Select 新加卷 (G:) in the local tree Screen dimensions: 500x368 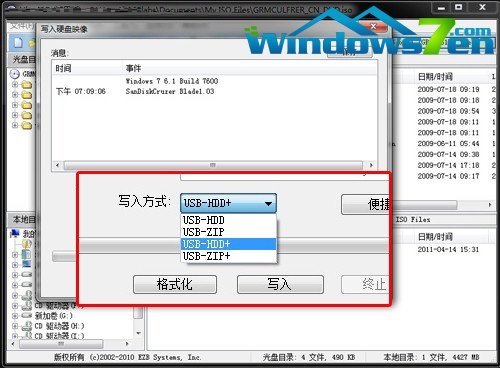[x=54, y=315]
